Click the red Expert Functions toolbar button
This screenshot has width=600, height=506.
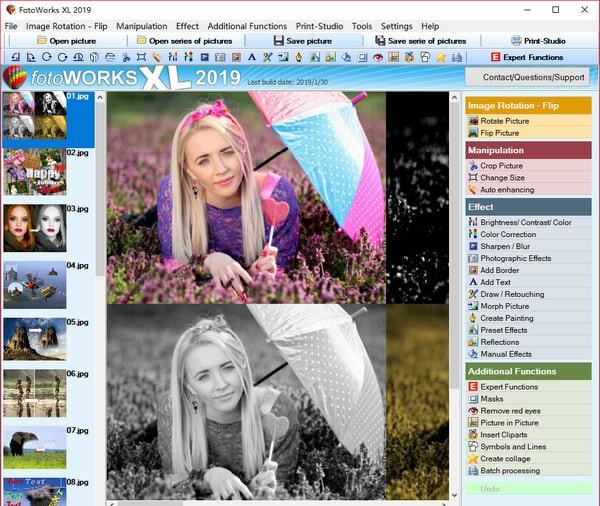click(x=528, y=57)
